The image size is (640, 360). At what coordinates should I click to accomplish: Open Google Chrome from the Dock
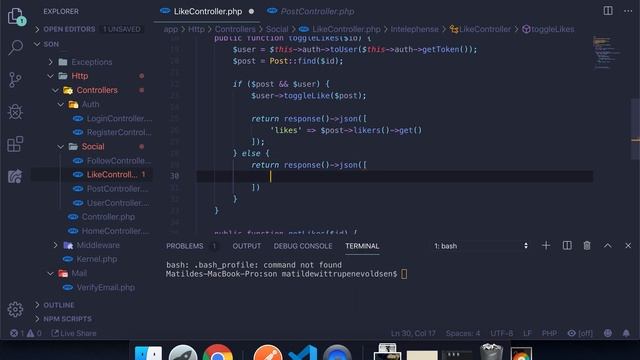(218, 353)
